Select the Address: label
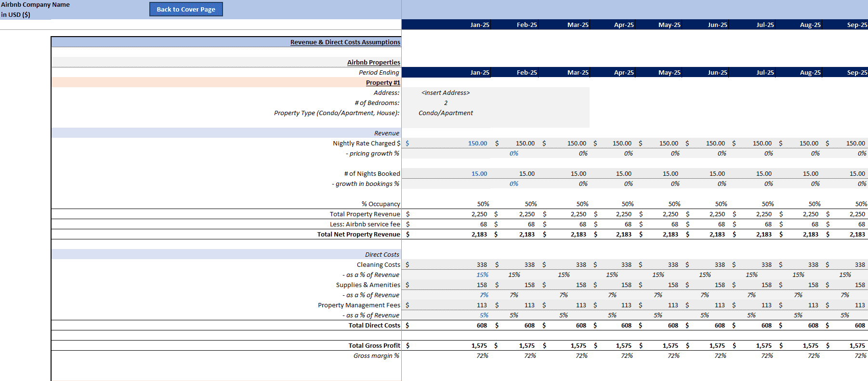 click(x=386, y=92)
